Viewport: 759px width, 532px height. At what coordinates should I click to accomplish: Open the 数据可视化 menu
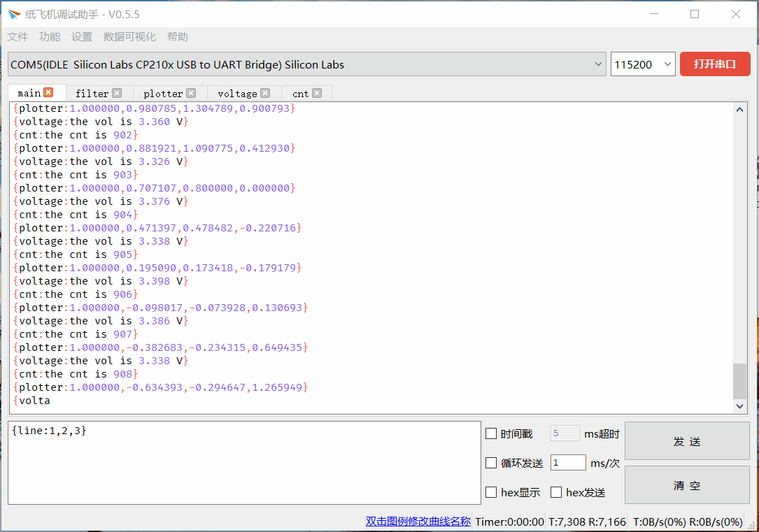coord(129,37)
